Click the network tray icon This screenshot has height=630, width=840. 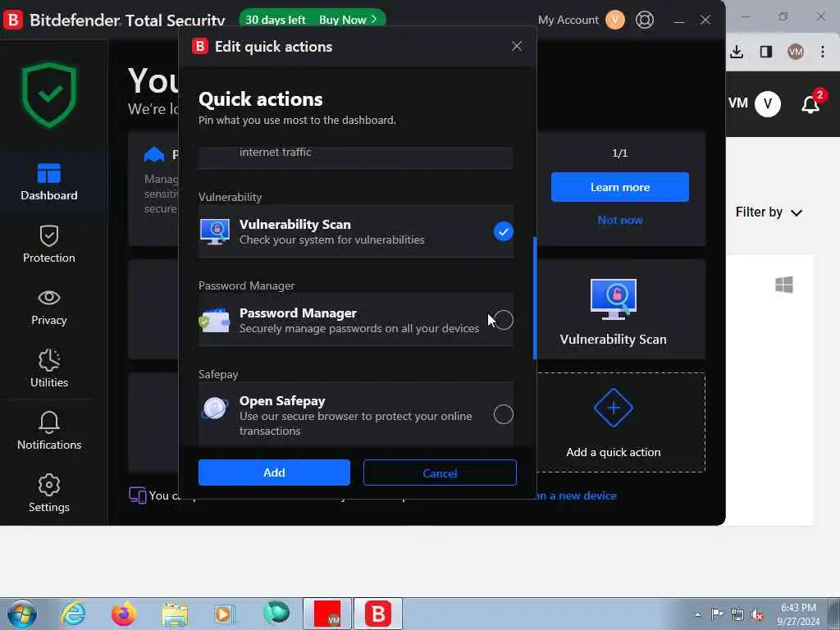pyautogui.click(x=737, y=615)
